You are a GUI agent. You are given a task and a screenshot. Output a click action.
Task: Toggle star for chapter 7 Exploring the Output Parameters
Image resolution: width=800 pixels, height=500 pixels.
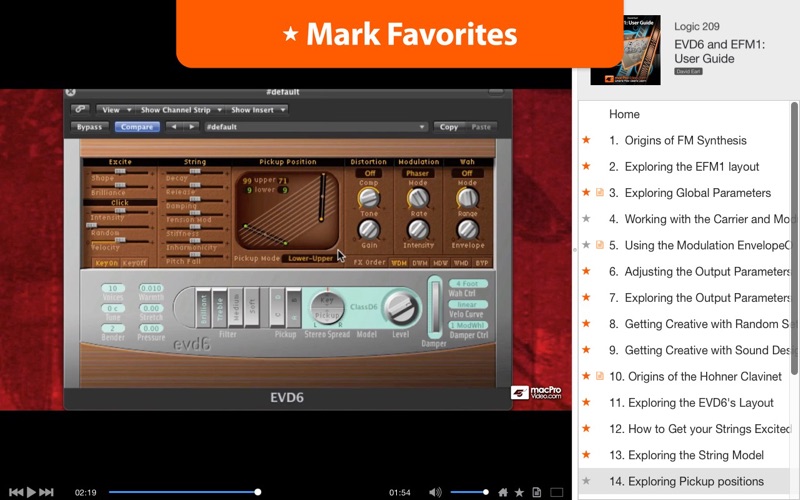tap(587, 298)
